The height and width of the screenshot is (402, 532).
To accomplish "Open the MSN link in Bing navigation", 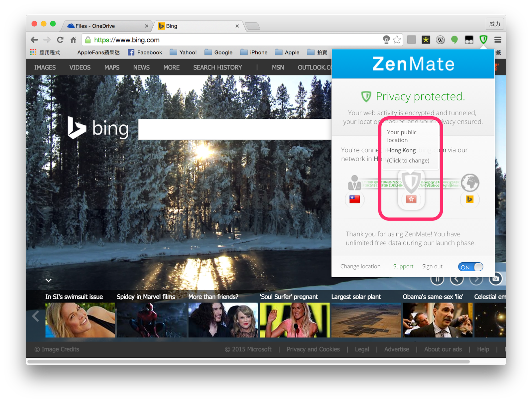I will coord(278,67).
